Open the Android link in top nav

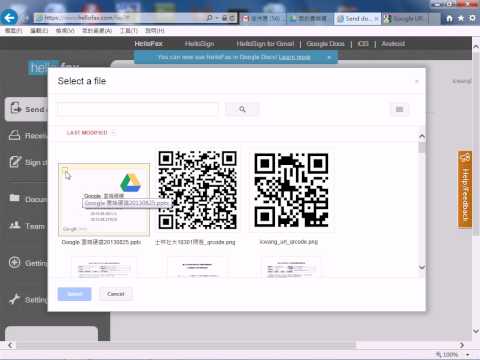click(393, 44)
